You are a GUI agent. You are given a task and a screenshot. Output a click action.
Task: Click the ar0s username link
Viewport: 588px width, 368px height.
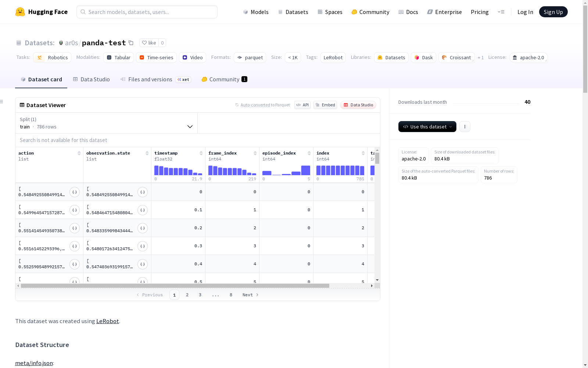coord(71,43)
